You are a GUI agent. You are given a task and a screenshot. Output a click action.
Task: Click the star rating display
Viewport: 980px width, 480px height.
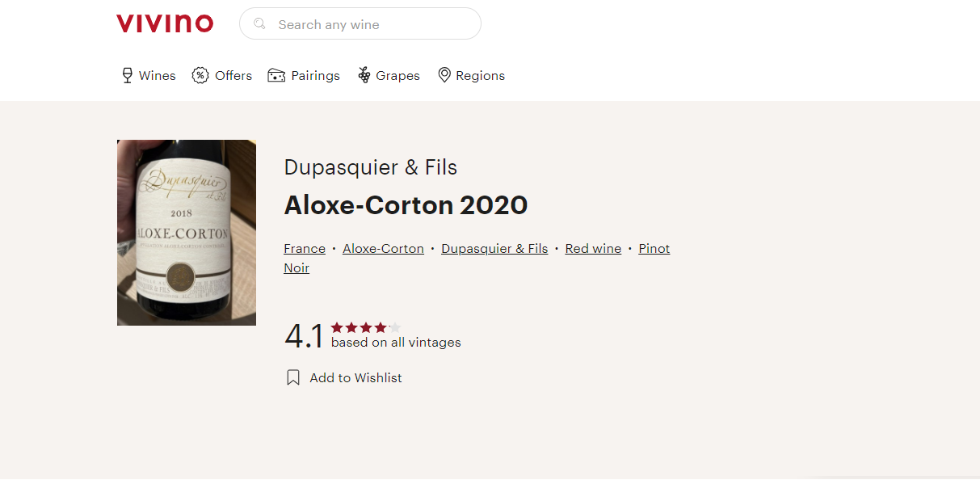tap(365, 327)
